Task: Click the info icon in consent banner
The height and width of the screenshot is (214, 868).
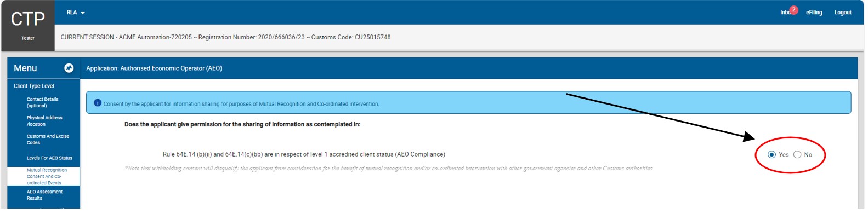Action: (98, 103)
